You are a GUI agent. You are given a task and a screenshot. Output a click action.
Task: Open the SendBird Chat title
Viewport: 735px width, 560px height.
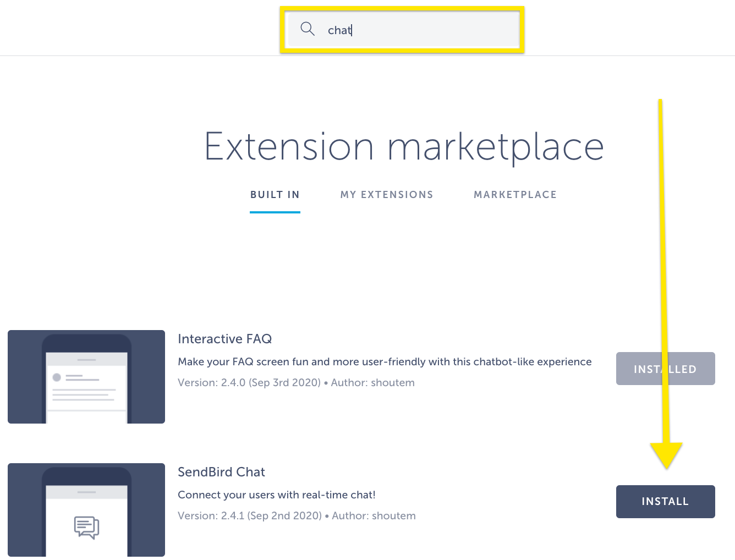click(221, 472)
